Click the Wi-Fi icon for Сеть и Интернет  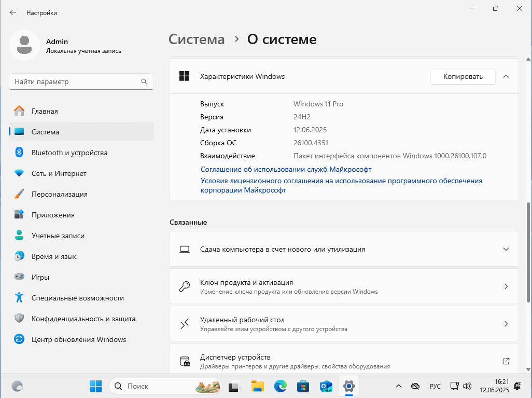[x=19, y=173]
